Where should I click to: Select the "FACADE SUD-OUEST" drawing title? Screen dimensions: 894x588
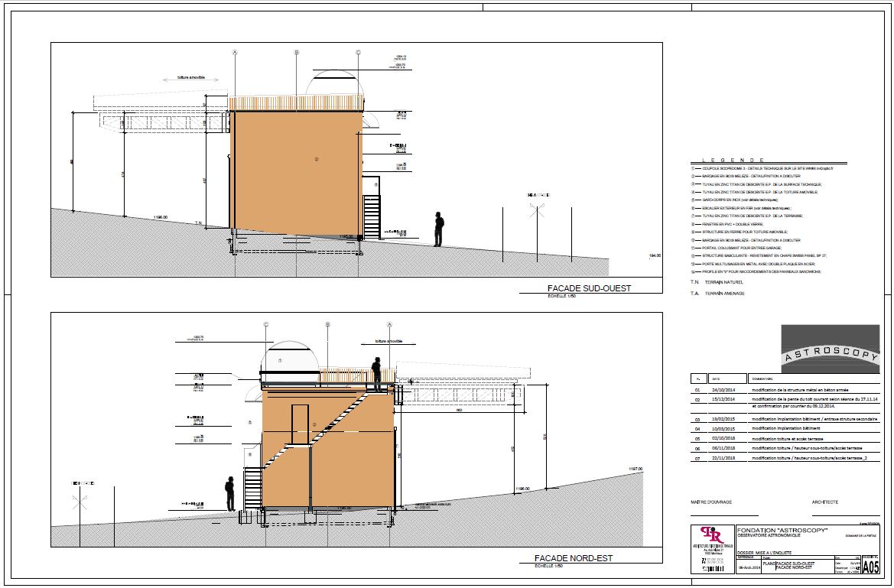589,288
